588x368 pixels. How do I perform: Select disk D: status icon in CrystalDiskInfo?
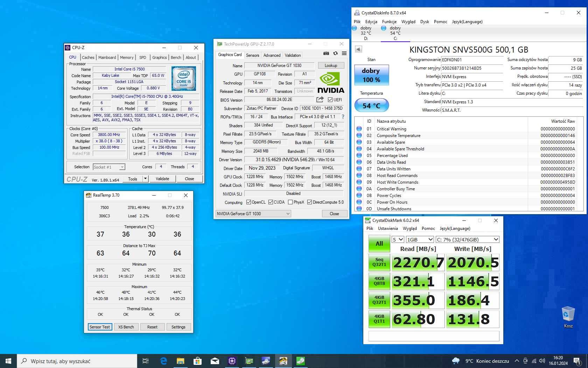coord(355,28)
